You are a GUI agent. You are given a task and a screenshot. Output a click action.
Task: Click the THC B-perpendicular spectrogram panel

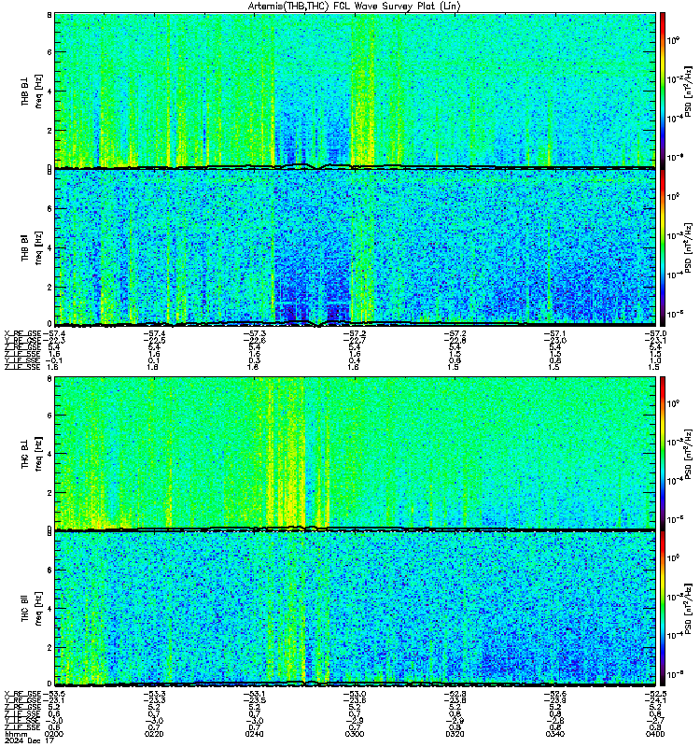pyautogui.click(x=355, y=453)
